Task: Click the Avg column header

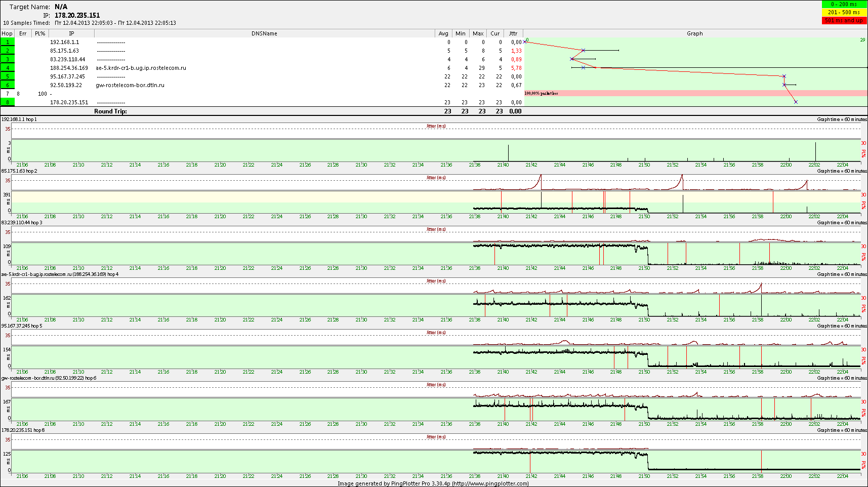Action: click(x=443, y=33)
